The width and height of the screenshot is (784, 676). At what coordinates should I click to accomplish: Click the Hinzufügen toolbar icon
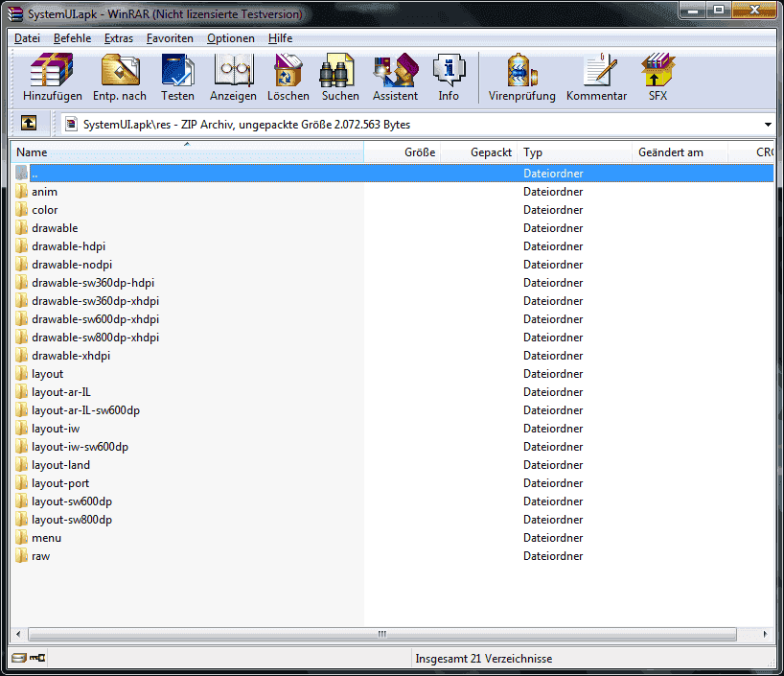52,77
